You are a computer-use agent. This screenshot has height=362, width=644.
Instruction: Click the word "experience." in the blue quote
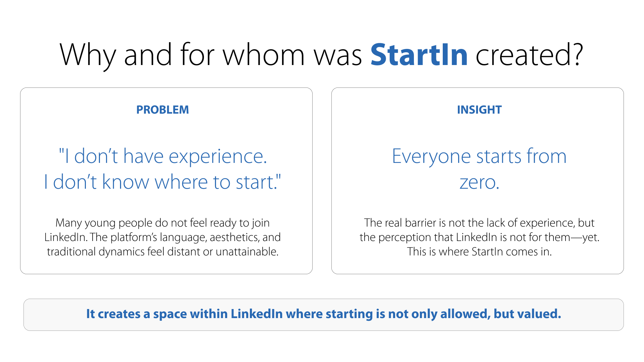tap(218, 156)
